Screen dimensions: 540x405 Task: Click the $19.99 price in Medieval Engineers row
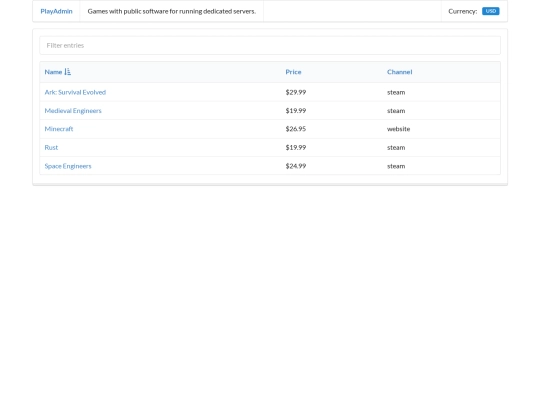[x=296, y=111]
